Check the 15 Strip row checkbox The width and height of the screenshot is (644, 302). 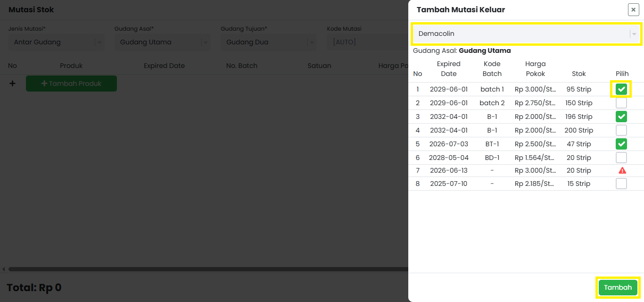click(621, 184)
